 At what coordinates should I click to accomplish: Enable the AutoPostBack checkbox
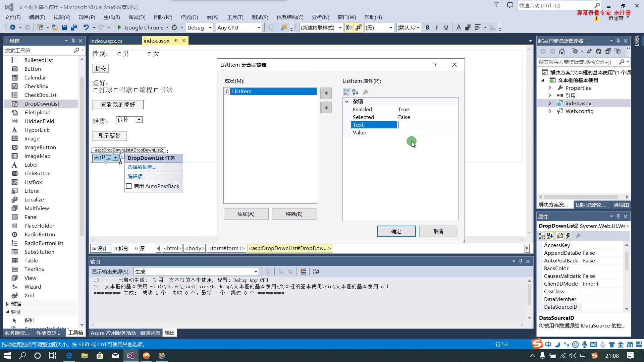[129, 186]
